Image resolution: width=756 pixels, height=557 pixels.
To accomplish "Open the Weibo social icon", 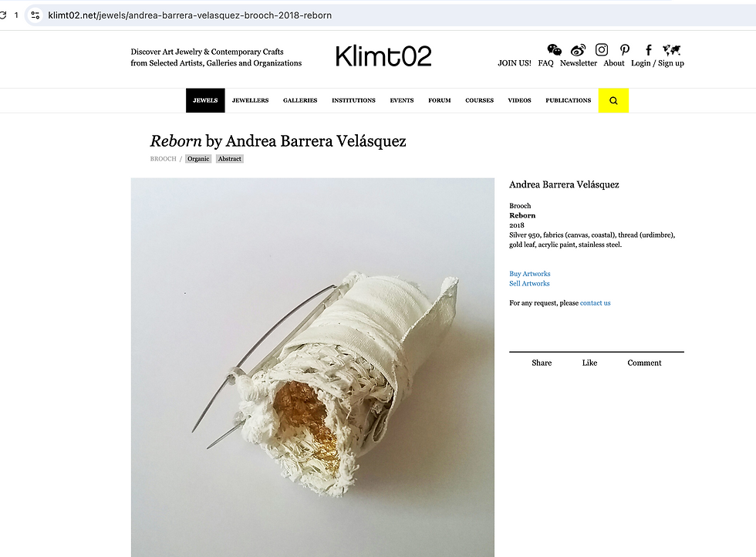I will pyautogui.click(x=578, y=49).
